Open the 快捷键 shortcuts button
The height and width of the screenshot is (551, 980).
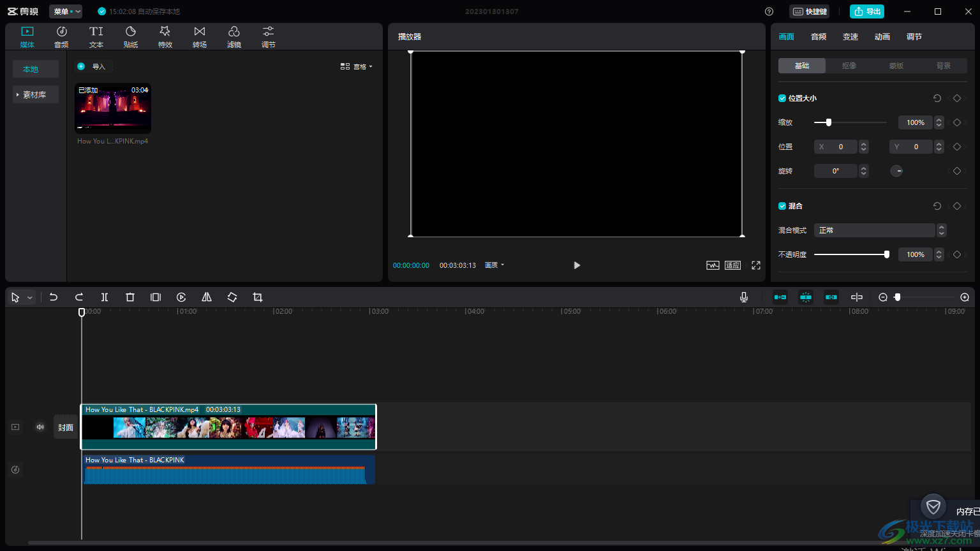[810, 11]
